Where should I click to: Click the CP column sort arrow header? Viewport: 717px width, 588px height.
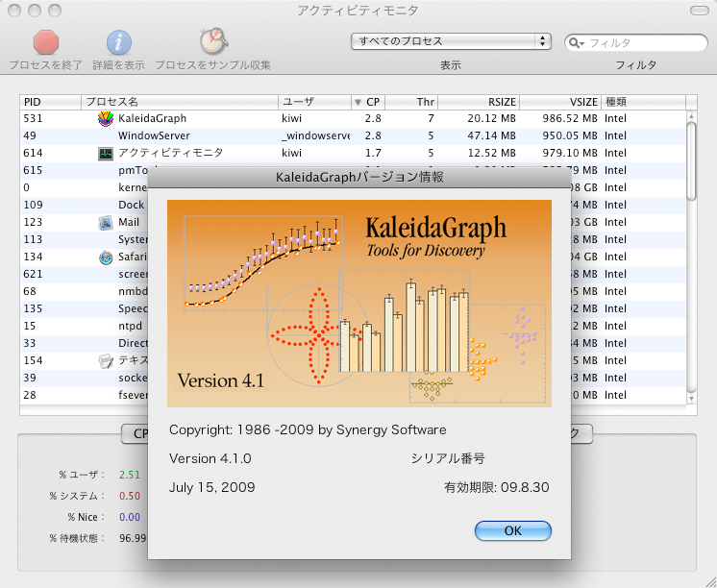pos(368,102)
